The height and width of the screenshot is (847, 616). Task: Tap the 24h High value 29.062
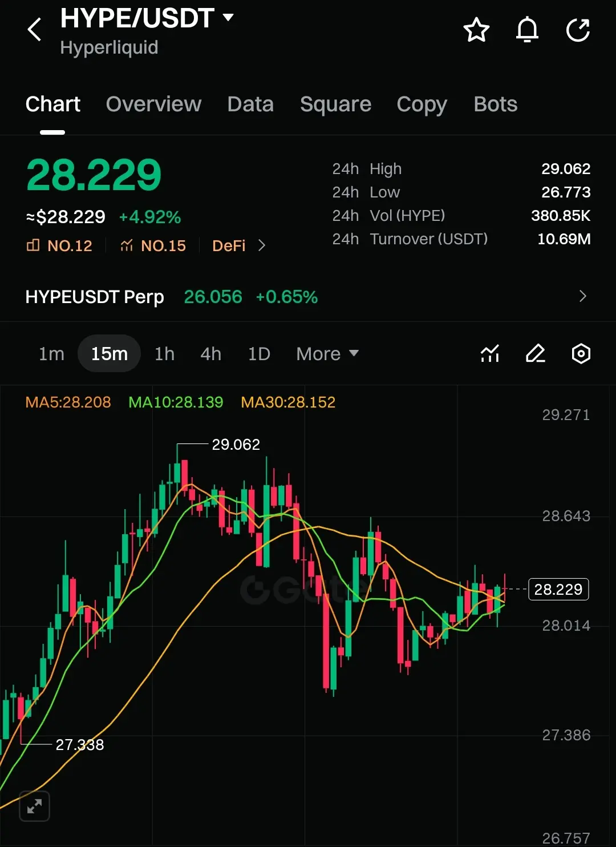click(566, 169)
